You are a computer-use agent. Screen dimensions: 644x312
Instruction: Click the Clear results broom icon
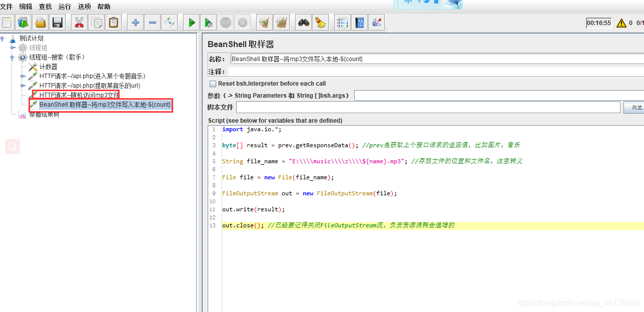[264, 22]
